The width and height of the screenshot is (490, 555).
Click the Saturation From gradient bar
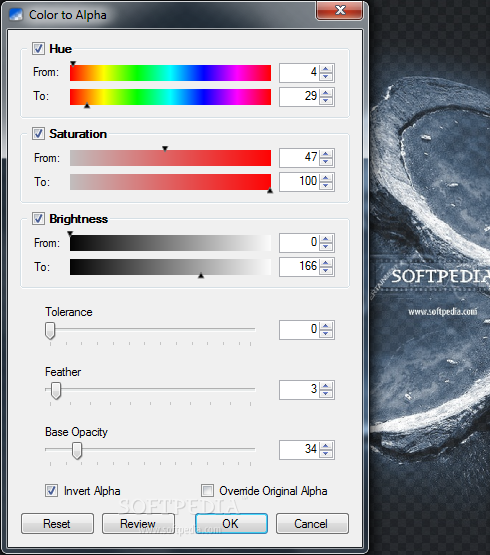170,158
